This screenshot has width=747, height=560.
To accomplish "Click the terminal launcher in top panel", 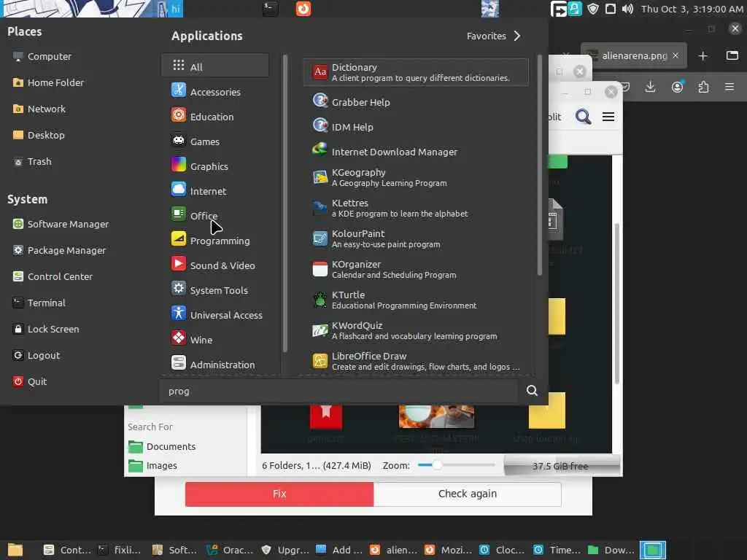I will click(x=270, y=9).
